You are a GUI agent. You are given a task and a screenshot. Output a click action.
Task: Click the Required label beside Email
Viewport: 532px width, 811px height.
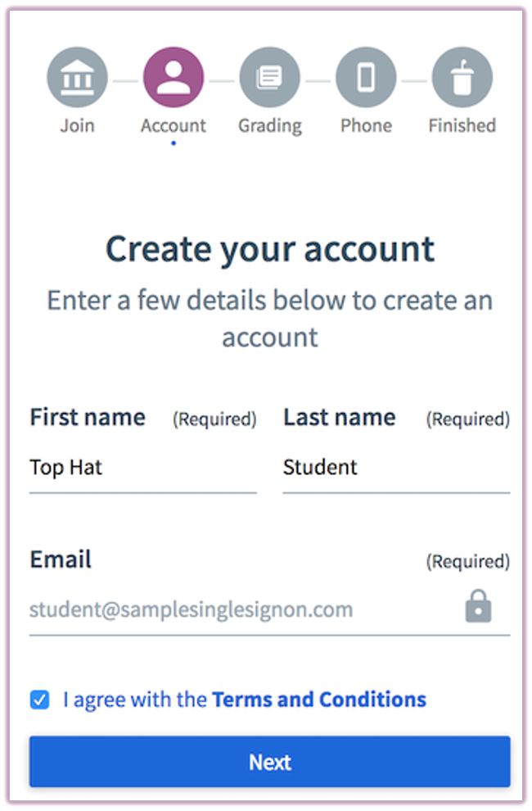[x=467, y=561]
